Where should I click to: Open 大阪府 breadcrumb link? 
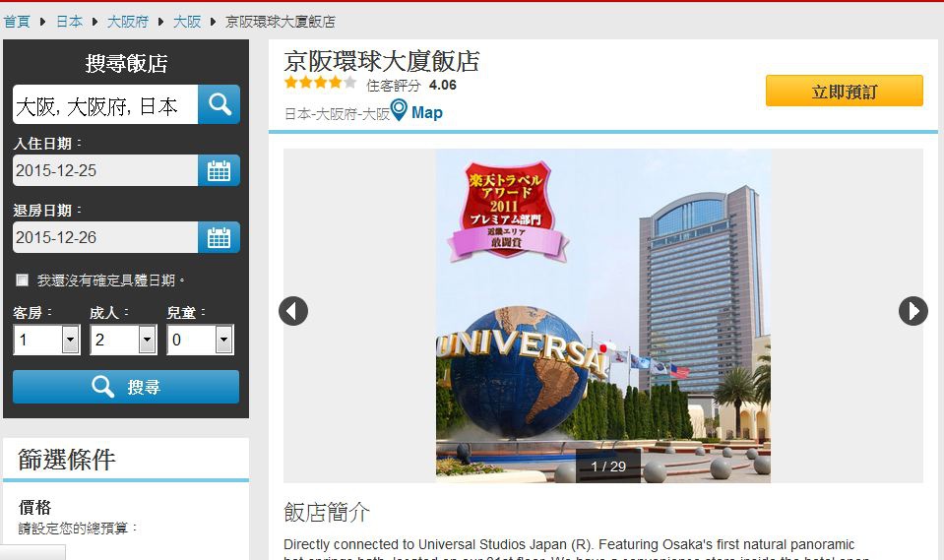pyautogui.click(x=128, y=22)
